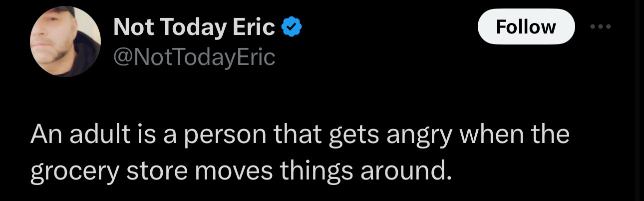Viewport: 644px width, 201px height.
Task: Open the tweet by clicking its text
Action: (300, 153)
